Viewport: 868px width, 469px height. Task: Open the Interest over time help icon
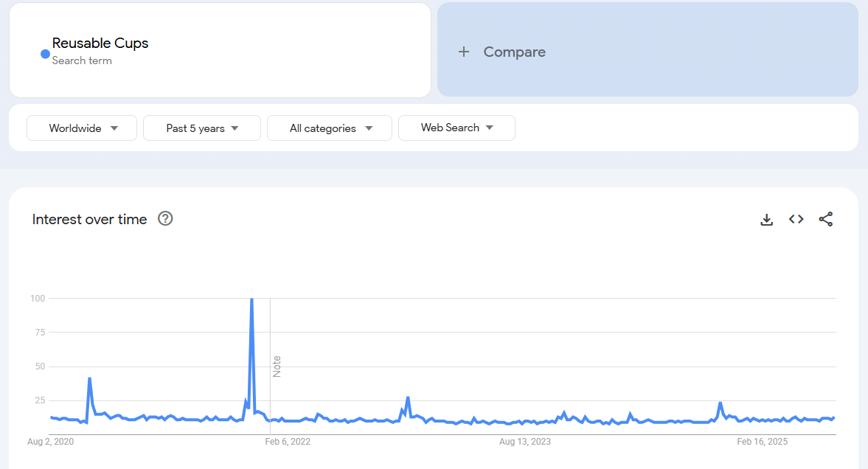point(166,218)
